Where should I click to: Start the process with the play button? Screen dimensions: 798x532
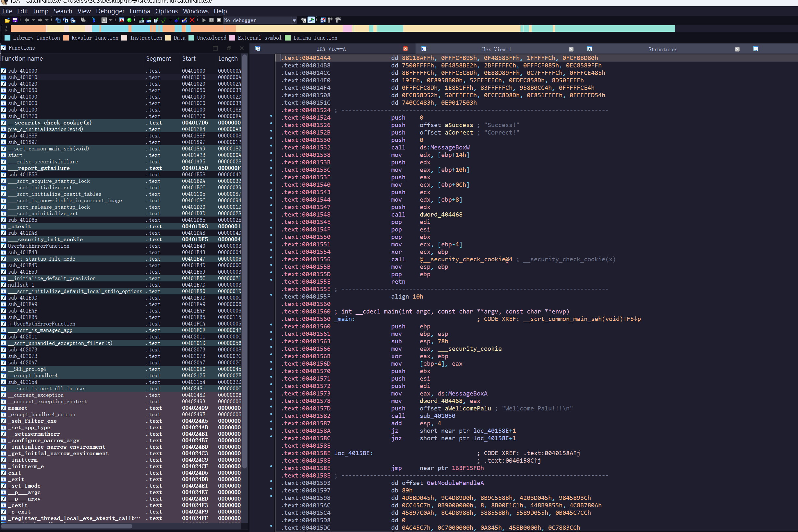pyautogui.click(x=204, y=20)
